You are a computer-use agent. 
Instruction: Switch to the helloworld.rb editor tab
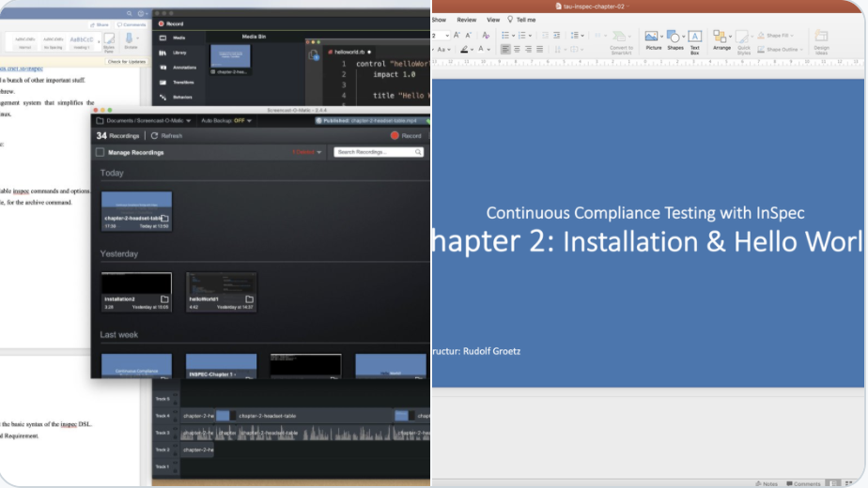click(349, 52)
